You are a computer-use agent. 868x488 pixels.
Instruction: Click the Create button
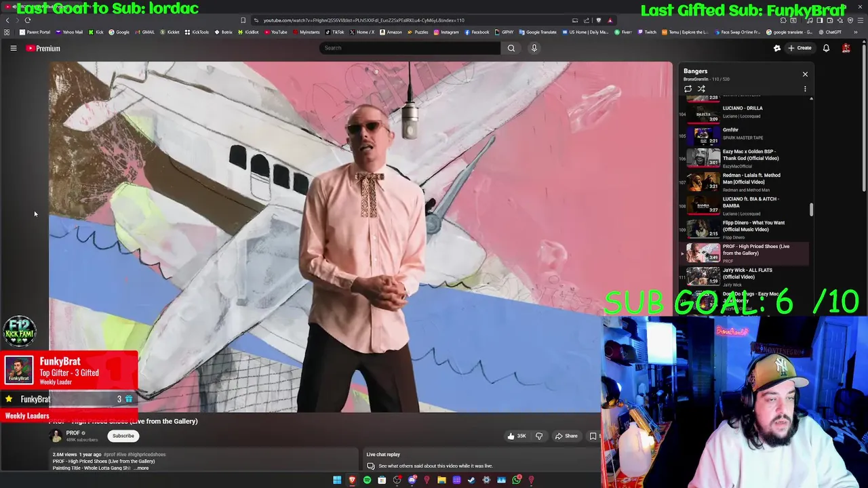click(799, 48)
